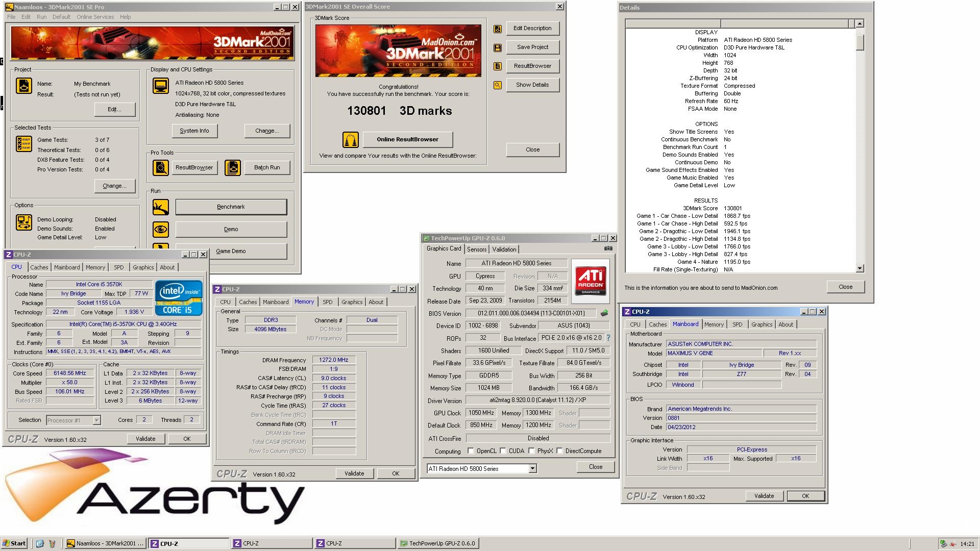Click the Online ResultBrowser icon

(350, 139)
